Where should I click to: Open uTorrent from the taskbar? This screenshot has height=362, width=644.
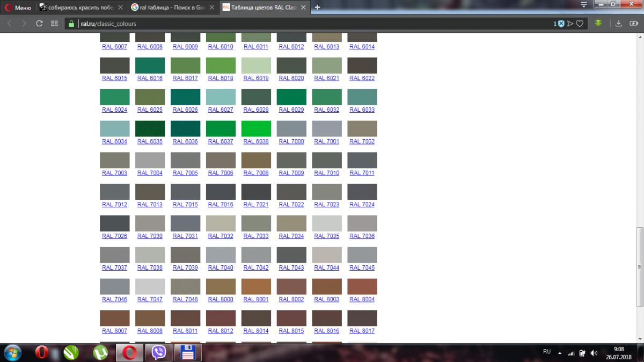[100, 352]
